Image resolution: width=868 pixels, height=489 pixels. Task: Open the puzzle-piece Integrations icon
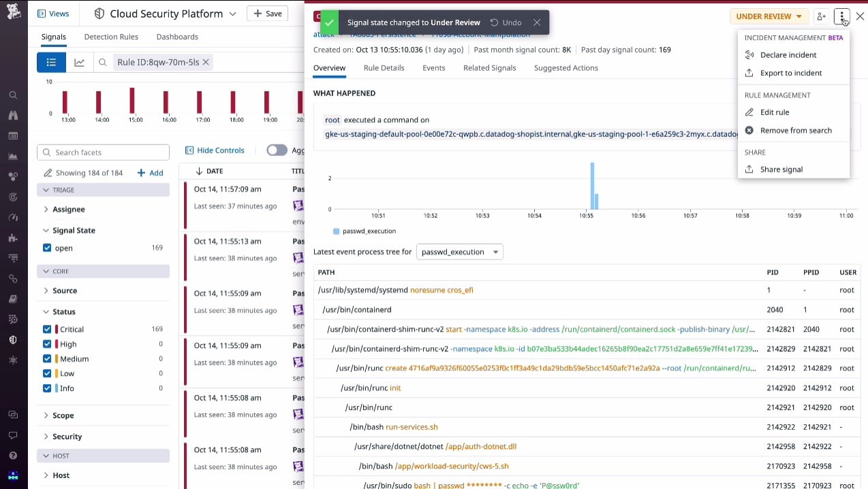(13, 238)
